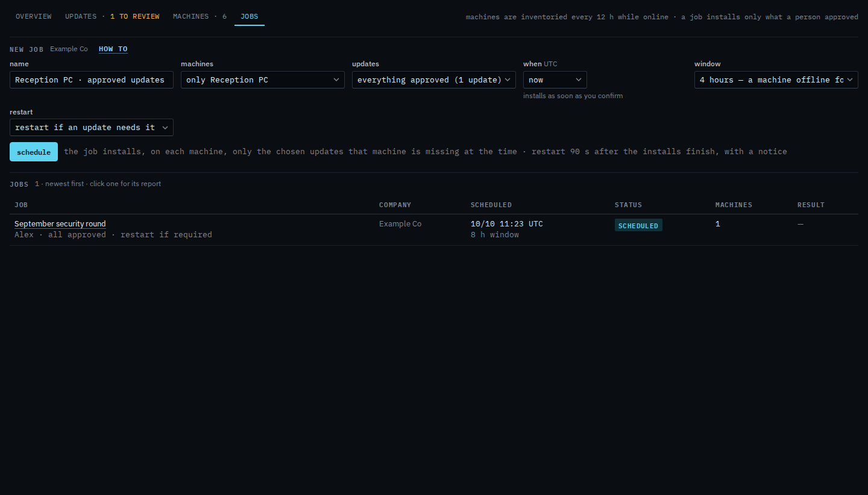Click the NEW JOB section heading
This screenshot has width=868, height=495.
pyautogui.click(x=27, y=49)
